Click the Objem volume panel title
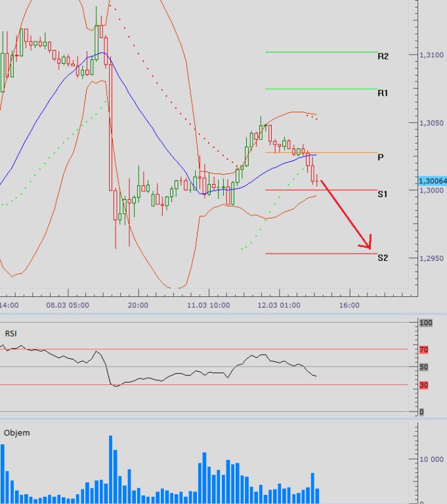 pyautogui.click(x=16, y=432)
